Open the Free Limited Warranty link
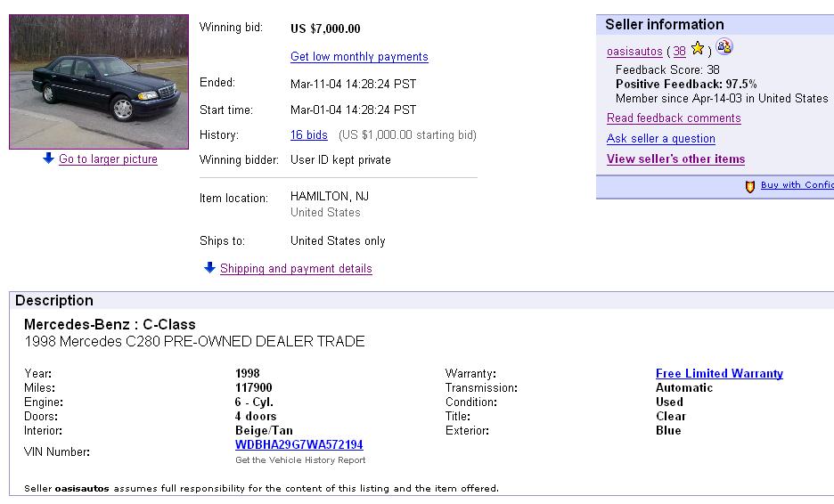Image resolution: width=834 pixels, height=504 pixels. click(719, 374)
